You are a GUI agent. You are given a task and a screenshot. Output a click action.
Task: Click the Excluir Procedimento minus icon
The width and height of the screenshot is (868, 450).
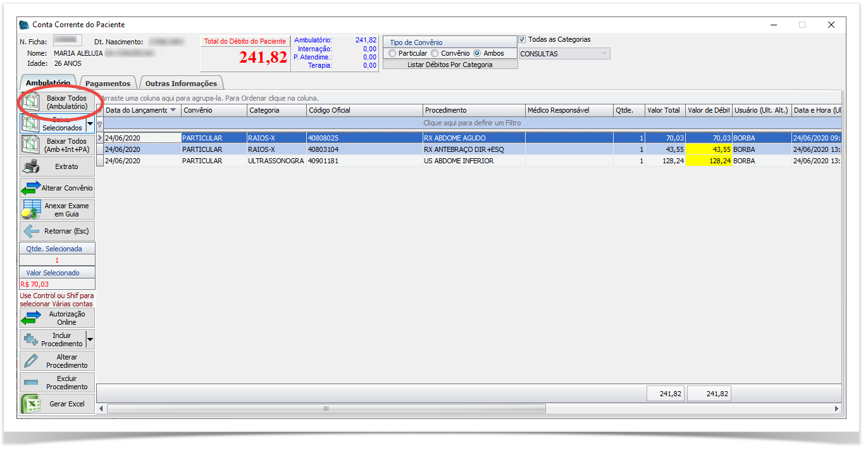tap(30, 382)
